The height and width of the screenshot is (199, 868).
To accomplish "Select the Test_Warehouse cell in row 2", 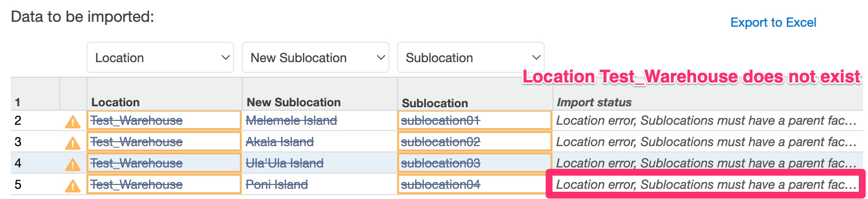I will pyautogui.click(x=164, y=120).
